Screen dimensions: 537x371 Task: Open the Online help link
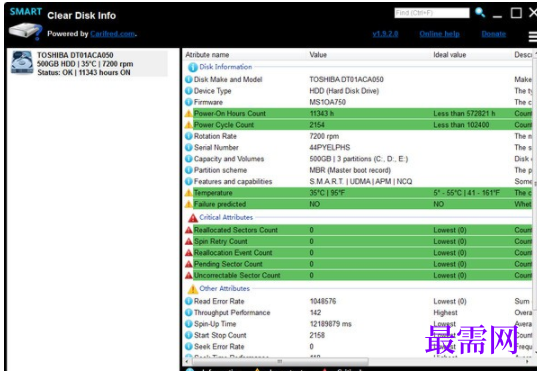pos(439,34)
